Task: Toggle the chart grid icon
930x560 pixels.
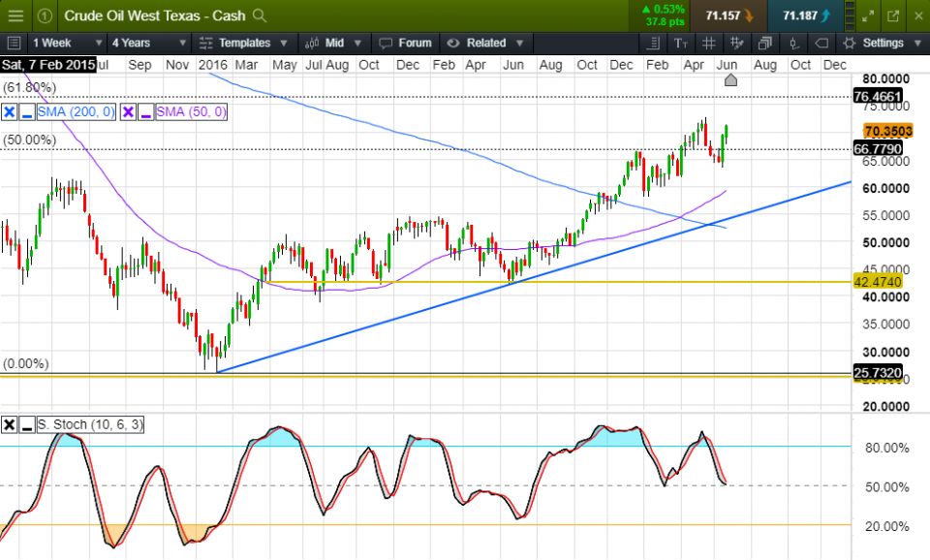Action: [x=709, y=43]
